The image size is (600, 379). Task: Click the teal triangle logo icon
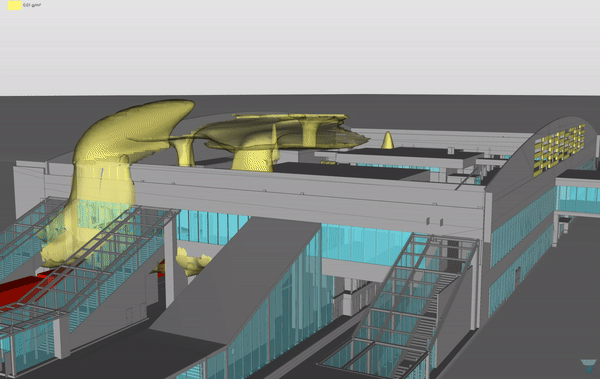click(x=588, y=366)
